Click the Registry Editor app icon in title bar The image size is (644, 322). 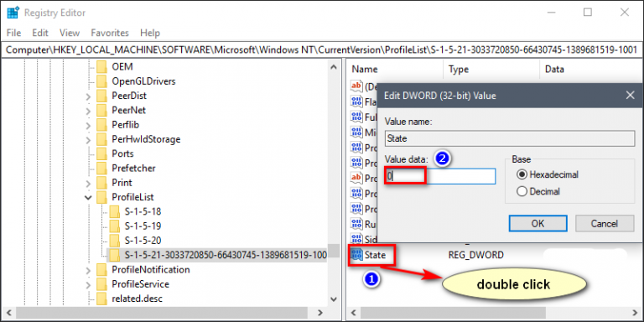pyautogui.click(x=13, y=13)
